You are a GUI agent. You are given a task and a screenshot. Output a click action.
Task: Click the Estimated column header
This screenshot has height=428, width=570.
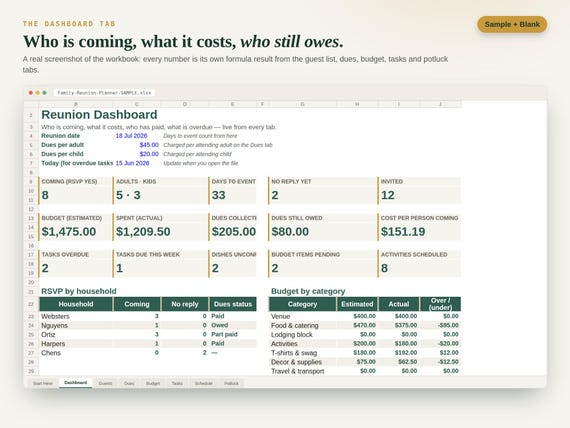point(357,304)
